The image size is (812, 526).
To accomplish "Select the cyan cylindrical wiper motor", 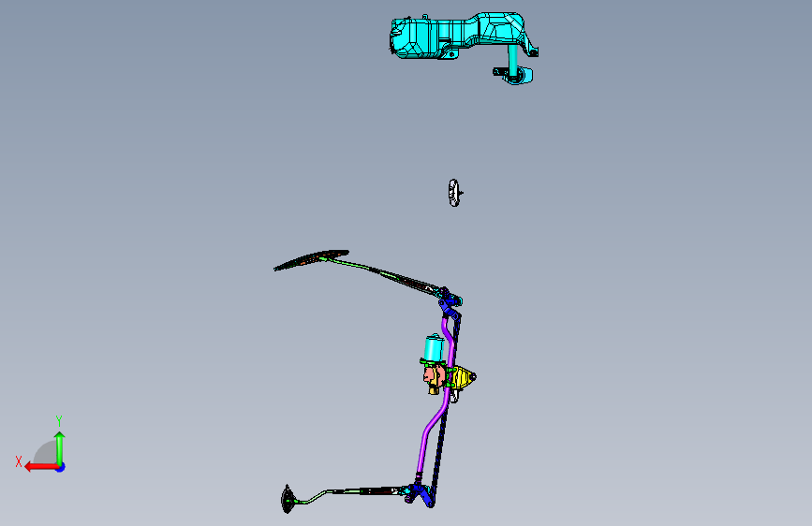I will (x=434, y=348).
